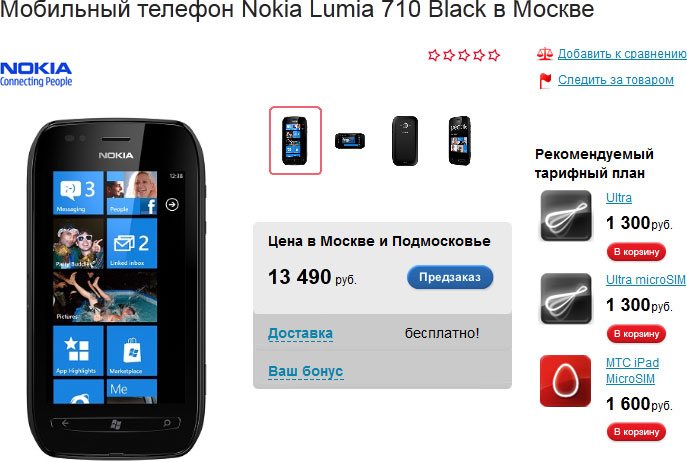Rate product with the first star
Screen dimensions: 687x462
click(x=434, y=55)
